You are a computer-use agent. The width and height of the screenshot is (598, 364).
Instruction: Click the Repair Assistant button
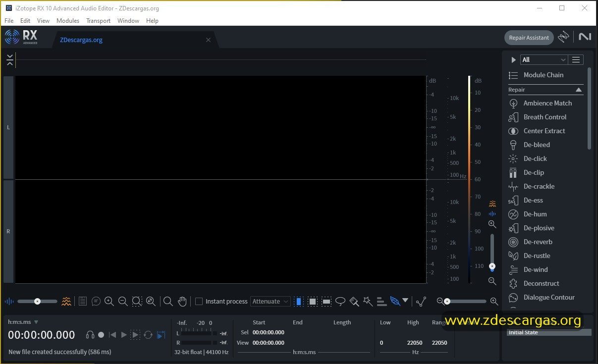pyautogui.click(x=529, y=38)
